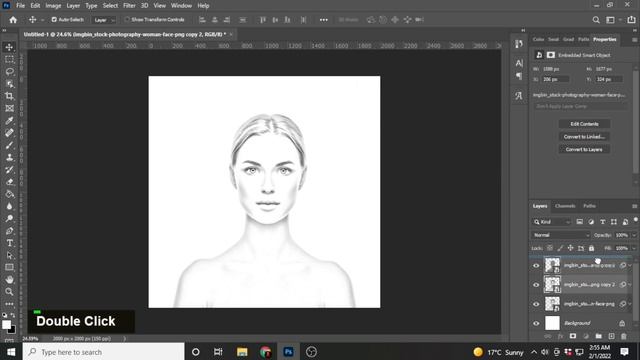Open the Layers panel menu
This screenshot has width=640, height=360.
634,206
